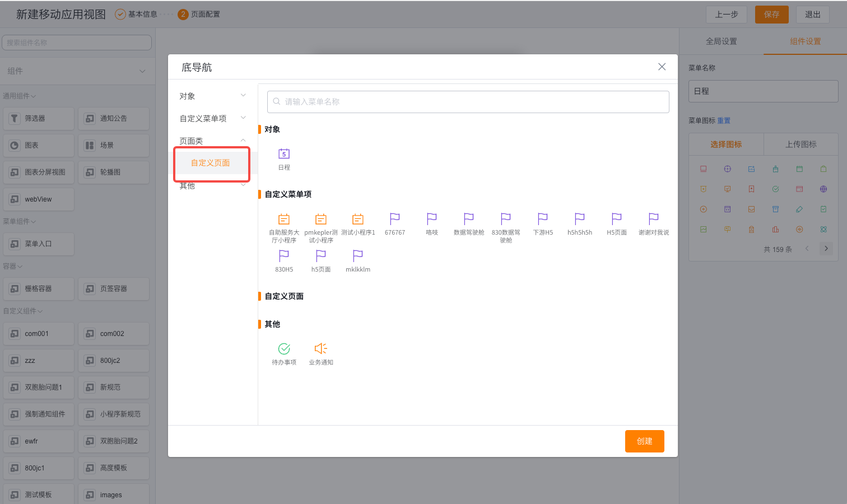Switch to the 上传图标 tab

801,143
